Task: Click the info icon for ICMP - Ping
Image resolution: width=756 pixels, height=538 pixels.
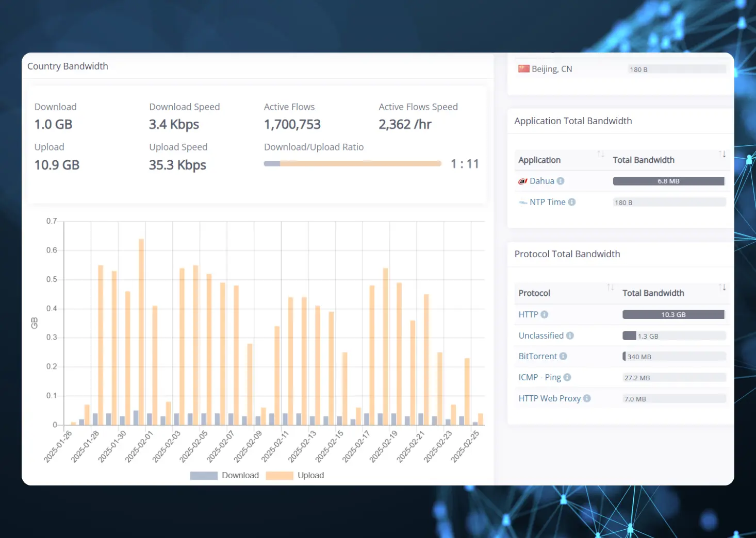Action: 567,377
